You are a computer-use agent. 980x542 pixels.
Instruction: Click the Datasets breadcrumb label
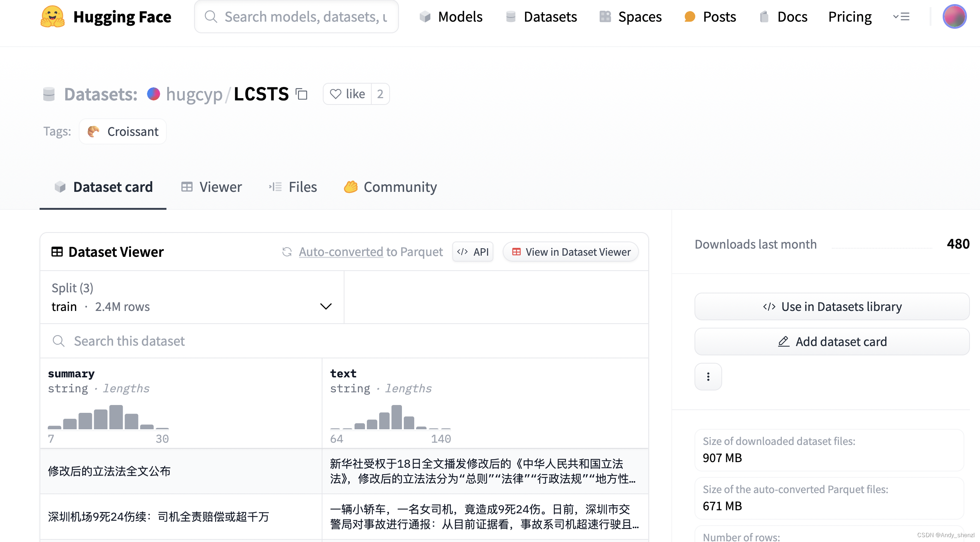pyautogui.click(x=100, y=94)
